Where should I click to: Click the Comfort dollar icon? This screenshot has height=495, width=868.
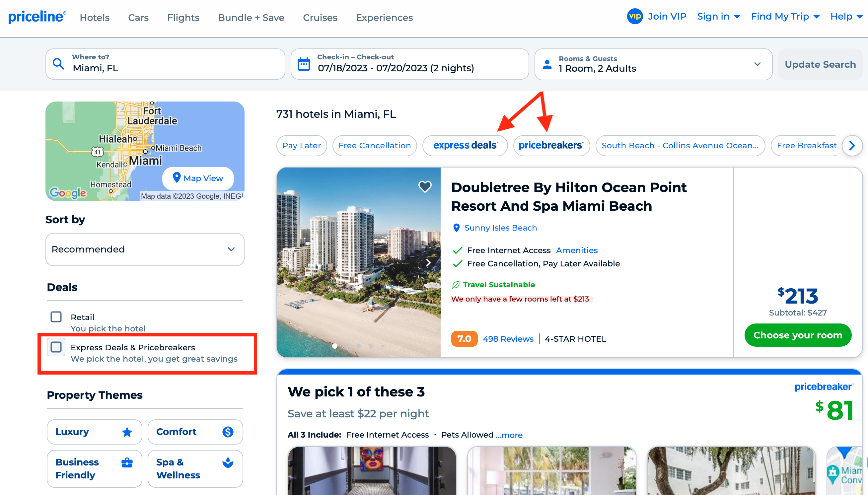(228, 432)
